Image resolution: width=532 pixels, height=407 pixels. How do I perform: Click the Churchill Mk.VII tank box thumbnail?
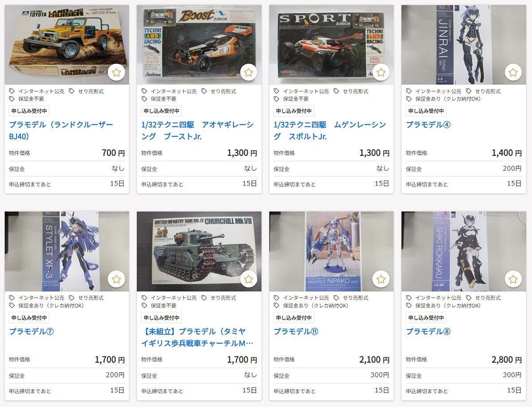[x=199, y=251]
